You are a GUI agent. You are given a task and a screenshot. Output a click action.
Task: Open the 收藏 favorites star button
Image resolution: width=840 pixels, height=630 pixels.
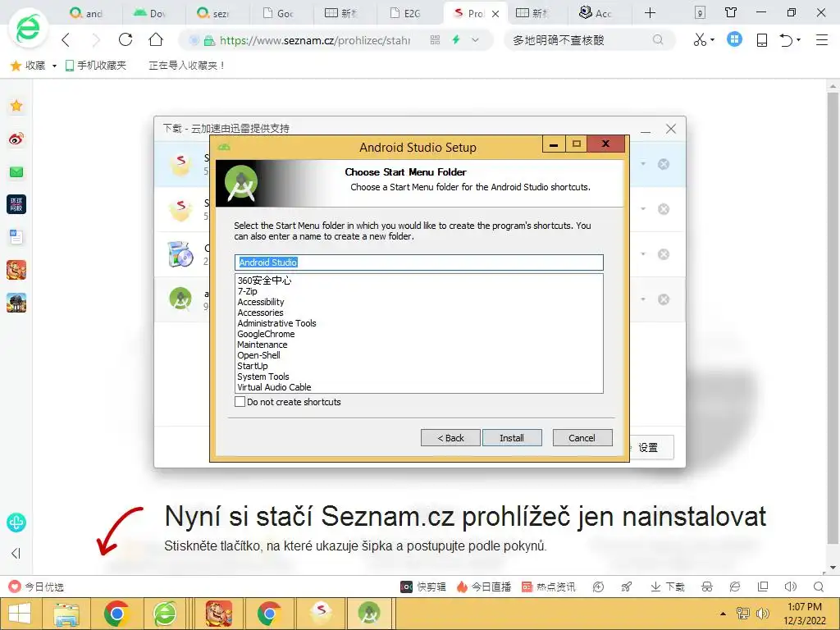tap(29, 66)
